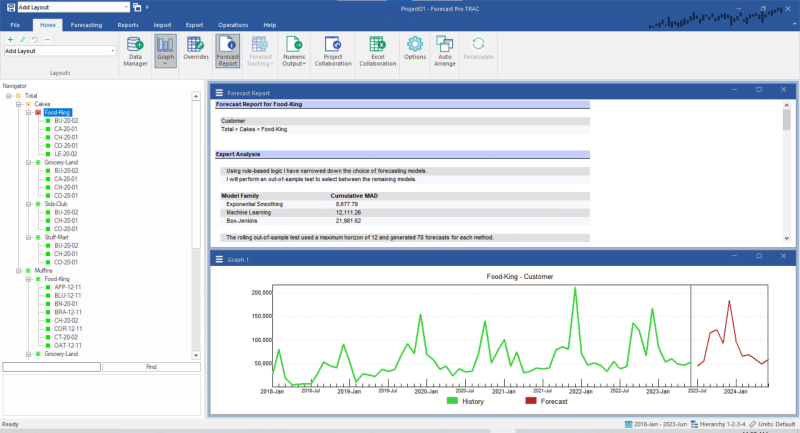Click the date range status bar item
The height and width of the screenshot is (433, 800).
(656, 424)
